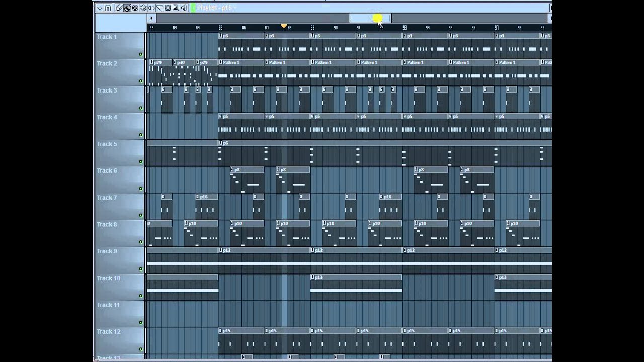Viewport: 644px width, 362px height.
Task: Toggle the Track 12 mute LED
Action: tap(140, 349)
